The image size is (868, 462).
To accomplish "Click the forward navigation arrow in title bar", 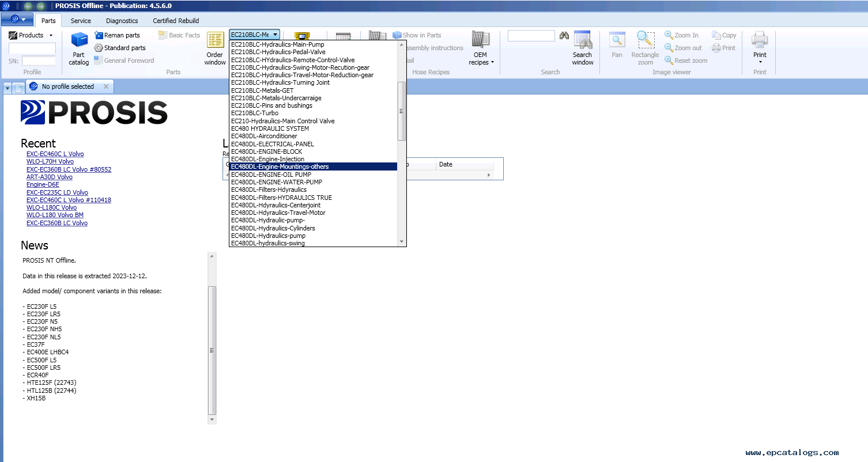I will 40,6.
